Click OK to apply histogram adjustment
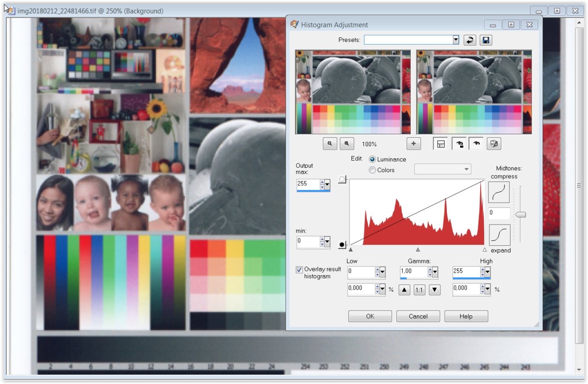Image resolution: width=588 pixels, height=384 pixels. tap(370, 316)
